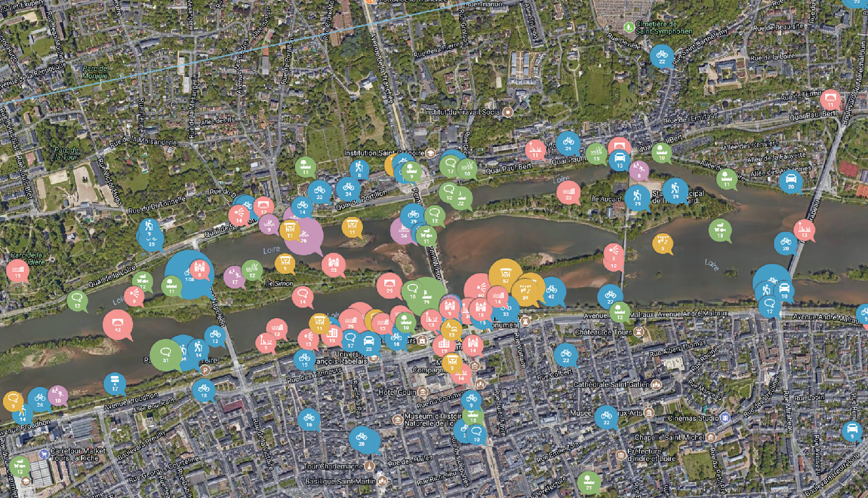Select bicycle marker 22 on Quai de Portillon
This screenshot has height=498, width=868.
[319, 191]
